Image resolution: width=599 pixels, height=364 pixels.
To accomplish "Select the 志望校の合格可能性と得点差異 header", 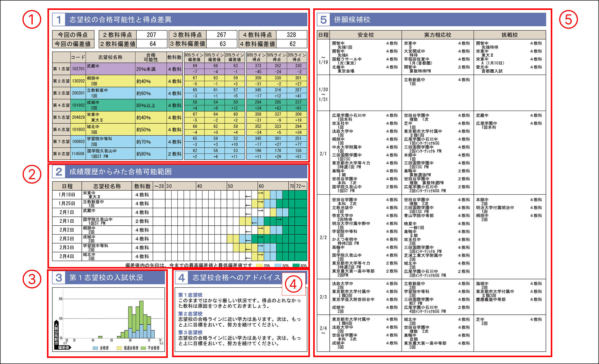I will coord(121,20).
